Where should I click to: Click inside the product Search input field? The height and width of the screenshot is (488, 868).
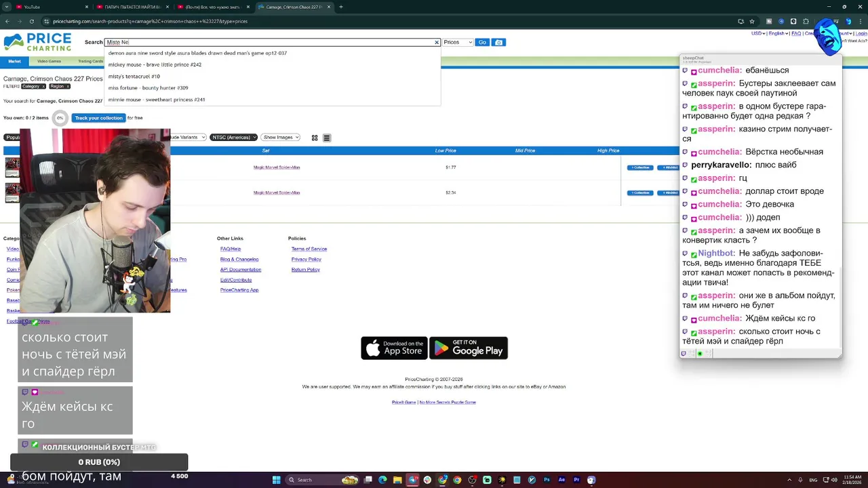271,42
